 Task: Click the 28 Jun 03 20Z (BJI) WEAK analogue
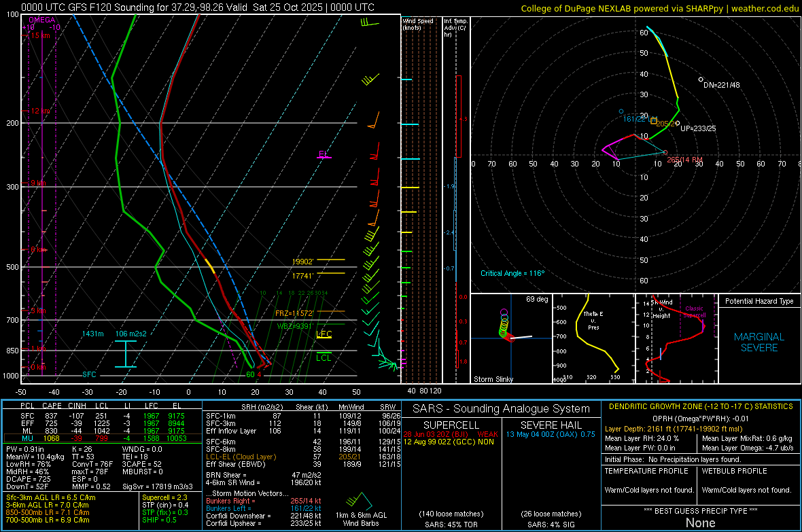click(x=451, y=434)
